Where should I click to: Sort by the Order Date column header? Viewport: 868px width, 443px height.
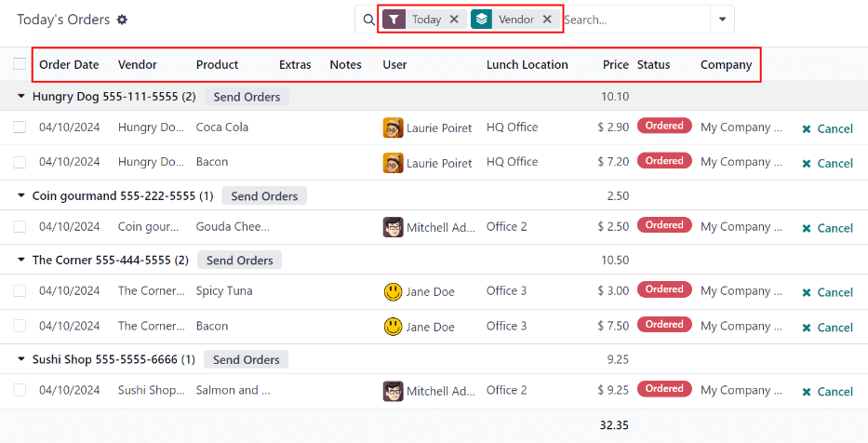(x=69, y=65)
